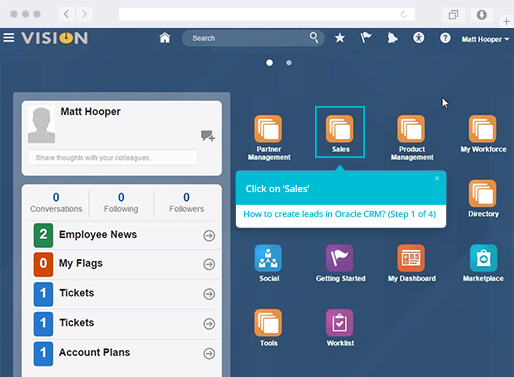This screenshot has width=514, height=377.
Task: Click Matt Hooper's avatar picture
Action: point(41,125)
